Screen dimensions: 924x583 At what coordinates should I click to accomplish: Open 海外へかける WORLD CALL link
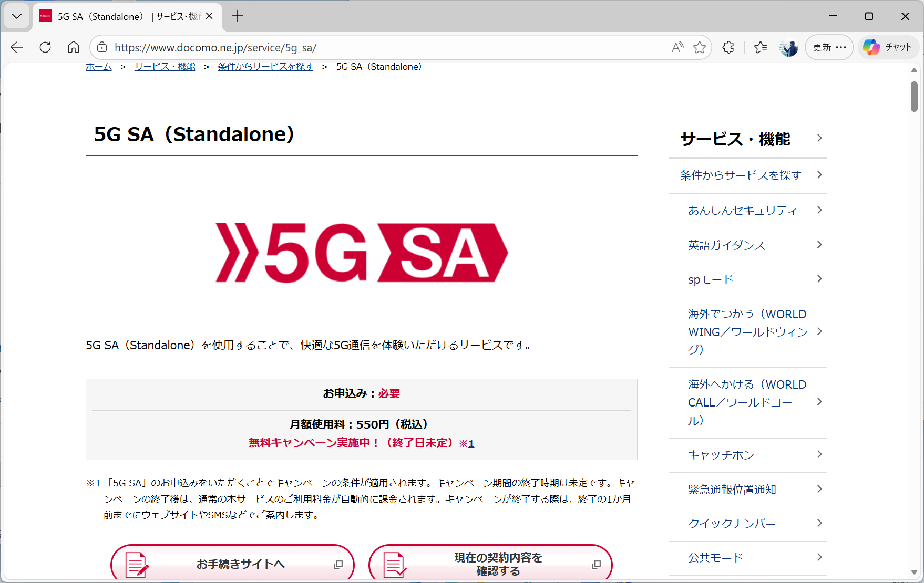click(747, 403)
